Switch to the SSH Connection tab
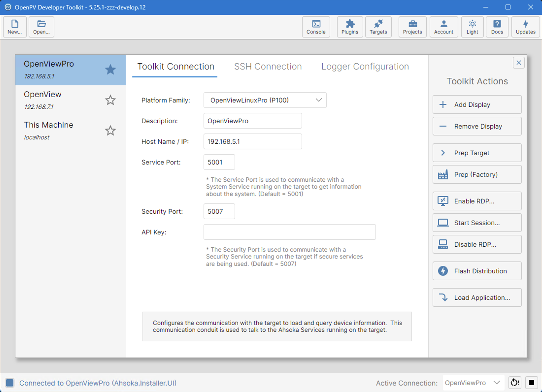 coord(268,66)
